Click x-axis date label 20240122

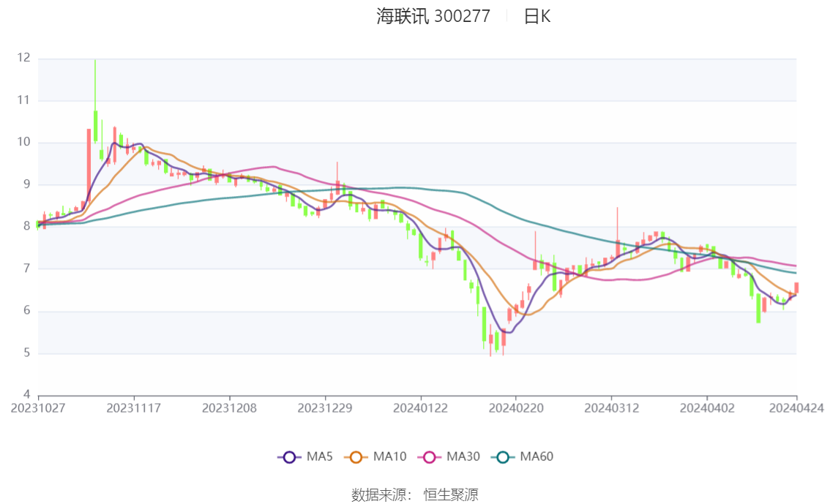(420, 408)
